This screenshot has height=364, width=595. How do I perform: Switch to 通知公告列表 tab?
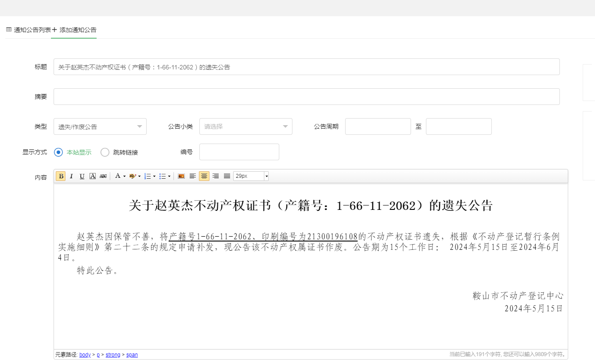pos(29,30)
